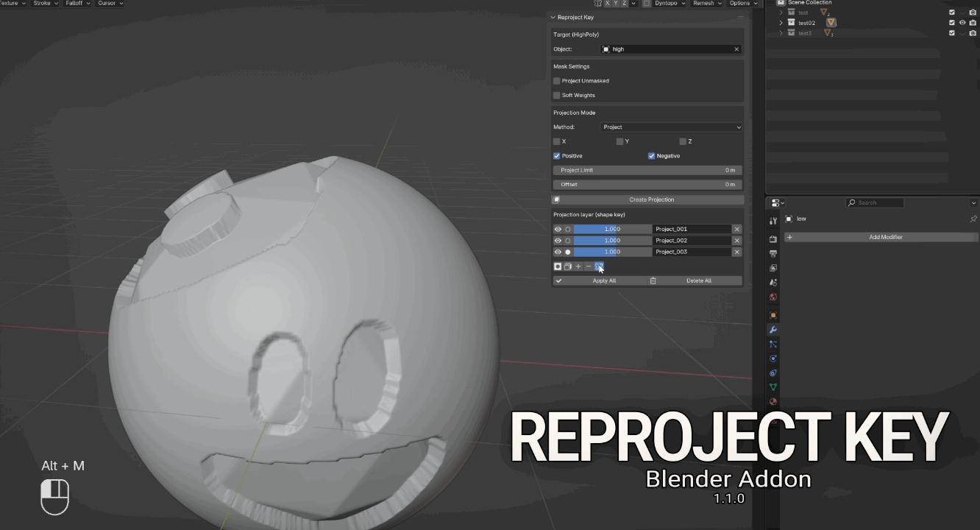The image size is (980, 530).
Task: Open the Method dropdown set to Project
Action: [x=672, y=127]
